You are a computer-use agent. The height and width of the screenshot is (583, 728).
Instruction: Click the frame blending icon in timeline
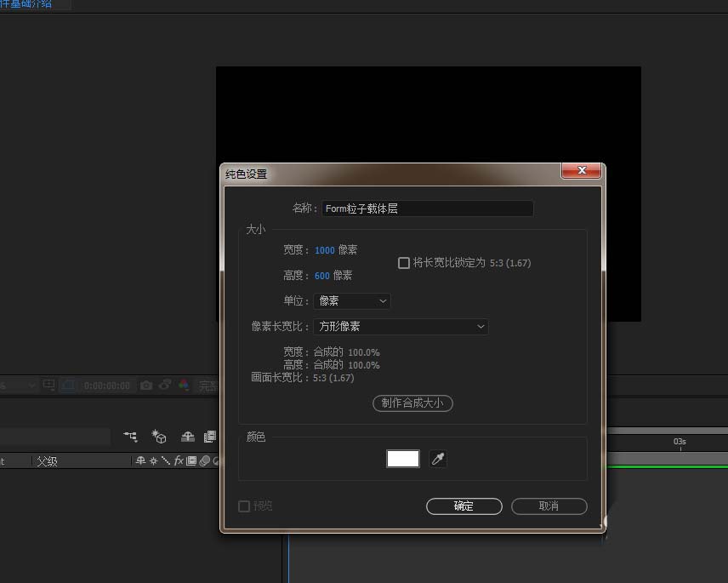209,437
